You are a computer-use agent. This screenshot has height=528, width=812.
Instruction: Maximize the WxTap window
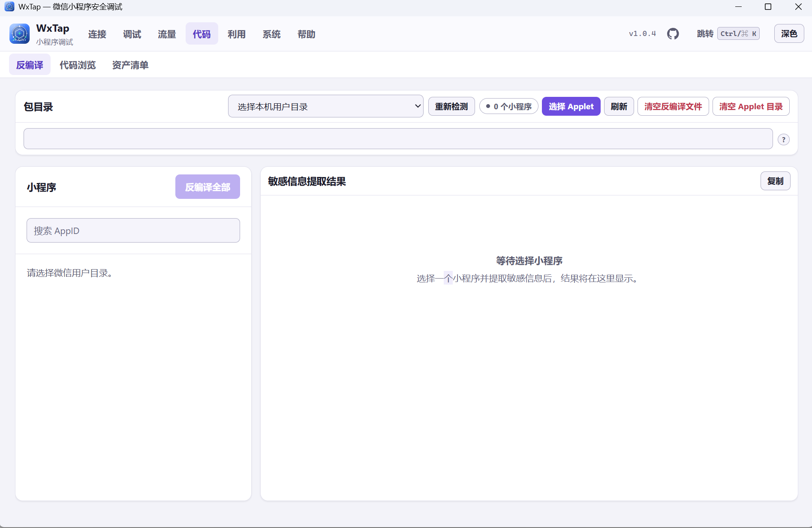pyautogui.click(x=768, y=7)
